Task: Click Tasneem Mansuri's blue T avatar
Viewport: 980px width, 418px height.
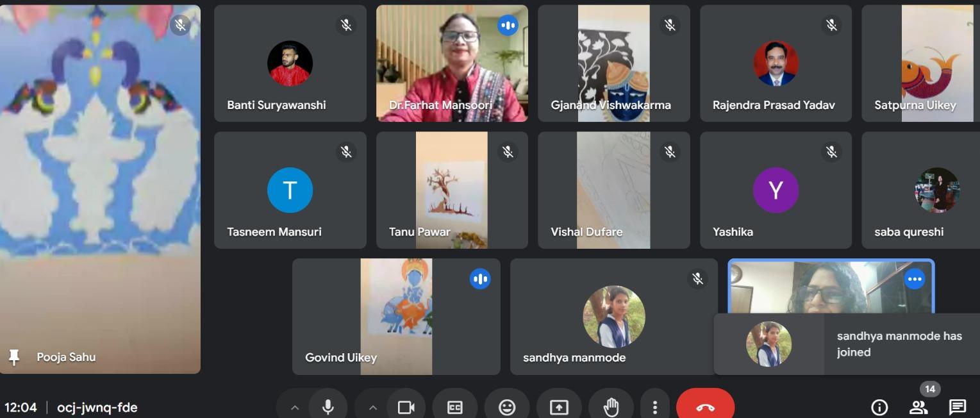Action: 290,190
